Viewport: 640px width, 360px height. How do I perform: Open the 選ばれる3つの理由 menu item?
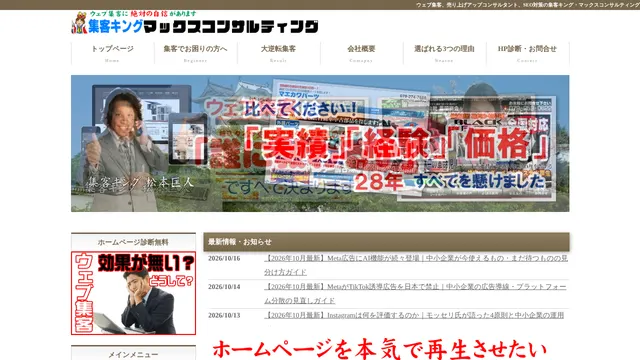(x=444, y=53)
